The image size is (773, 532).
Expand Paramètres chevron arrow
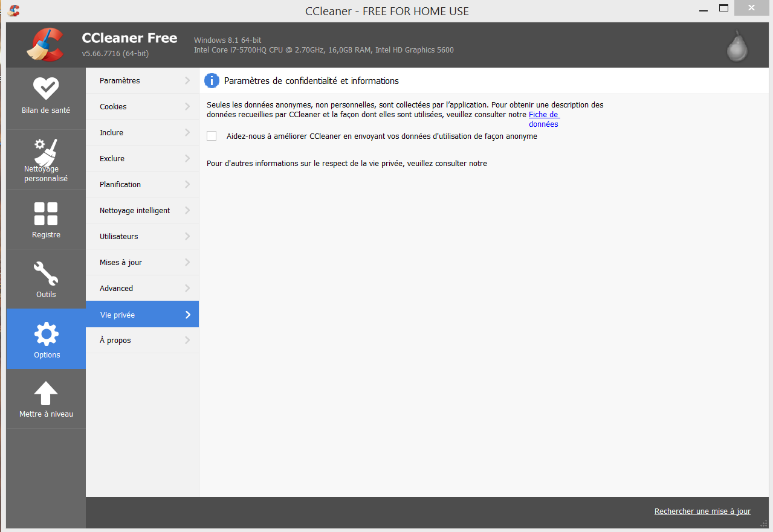click(x=187, y=80)
